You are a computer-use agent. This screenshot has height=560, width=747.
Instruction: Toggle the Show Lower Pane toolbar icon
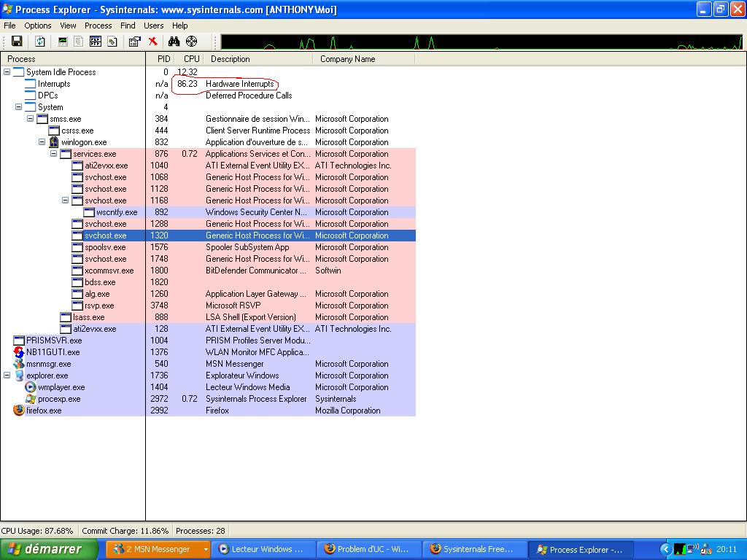[96, 42]
